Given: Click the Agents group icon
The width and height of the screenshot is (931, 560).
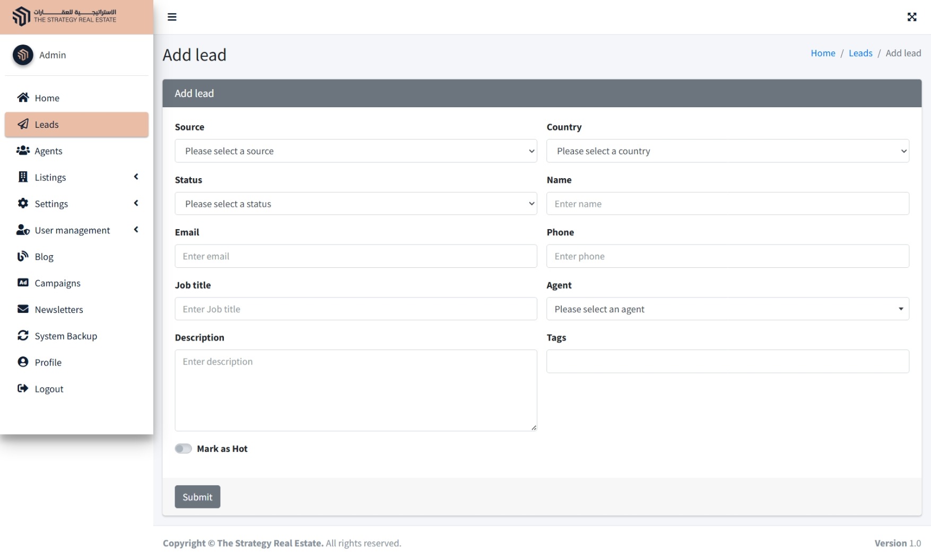Looking at the screenshot, I should tap(23, 151).
